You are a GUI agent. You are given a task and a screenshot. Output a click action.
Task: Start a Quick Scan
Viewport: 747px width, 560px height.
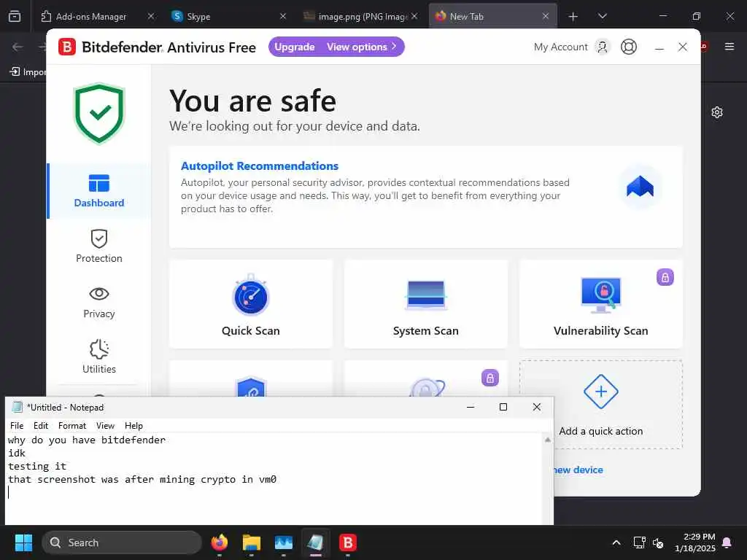tap(251, 304)
